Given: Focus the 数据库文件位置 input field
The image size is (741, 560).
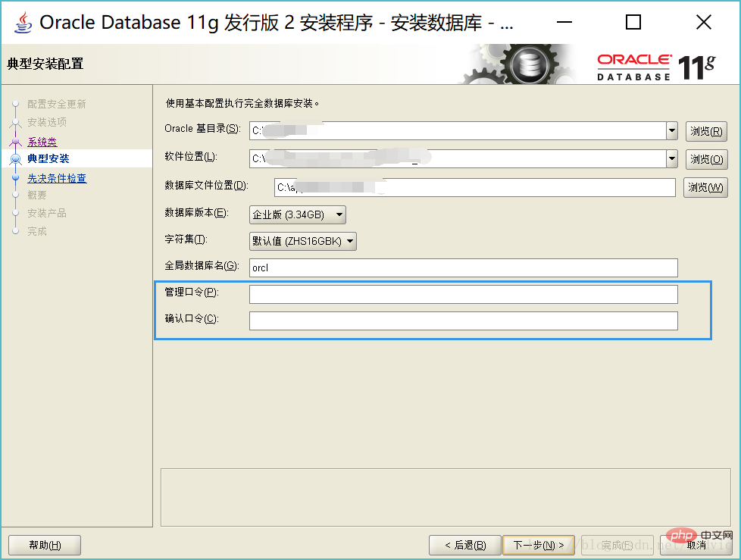Looking at the screenshot, I should [475, 188].
